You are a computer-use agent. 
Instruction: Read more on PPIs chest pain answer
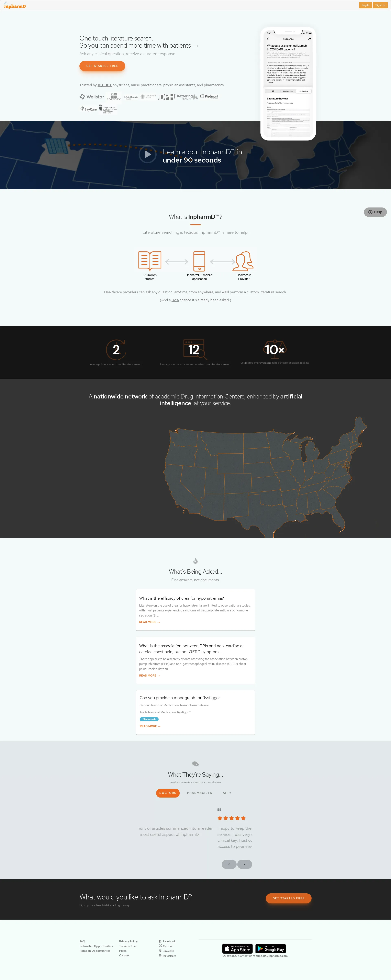[x=149, y=676]
